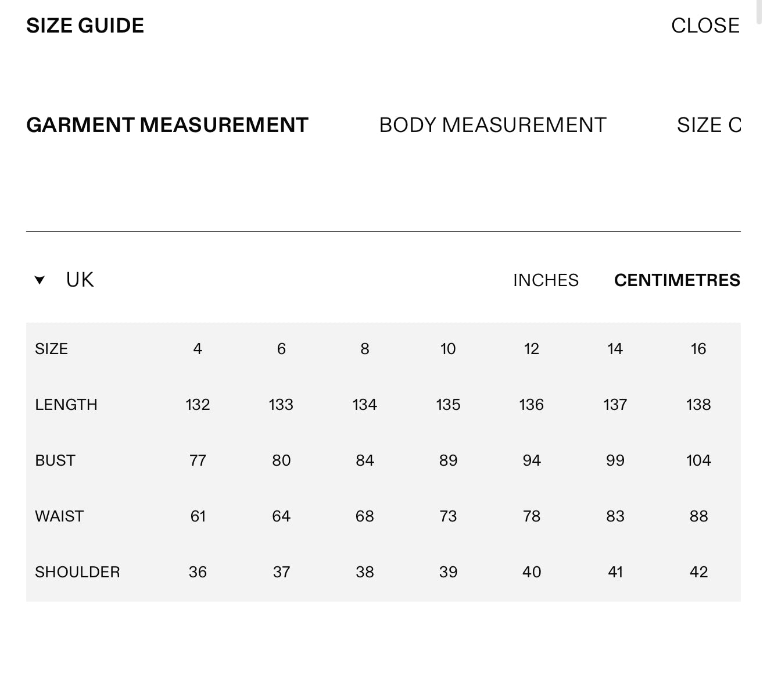This screenshot has height=700, width=767.
Task: Close the size guide panel
Action: click(705, 26)
